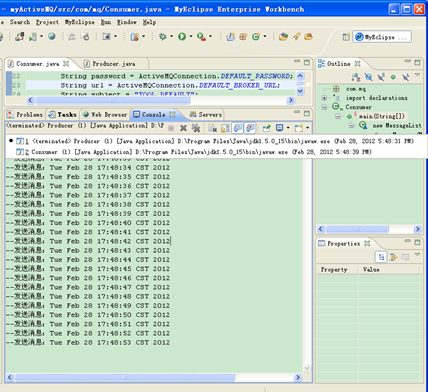Open the Debug button dropdown arrow
Viewport: 428px width, 392px height.
click(x=172, y=37)
